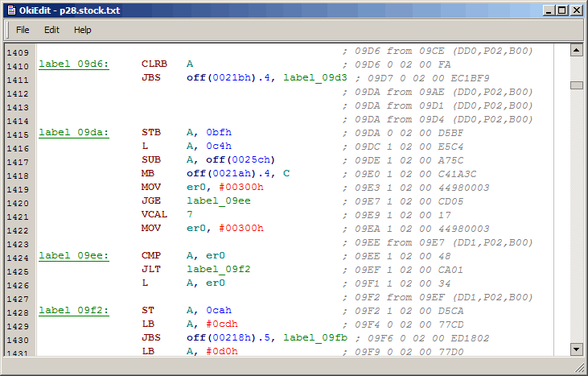Open the Help menu
This screenshot has height=376, width=588.
point(83,30)
